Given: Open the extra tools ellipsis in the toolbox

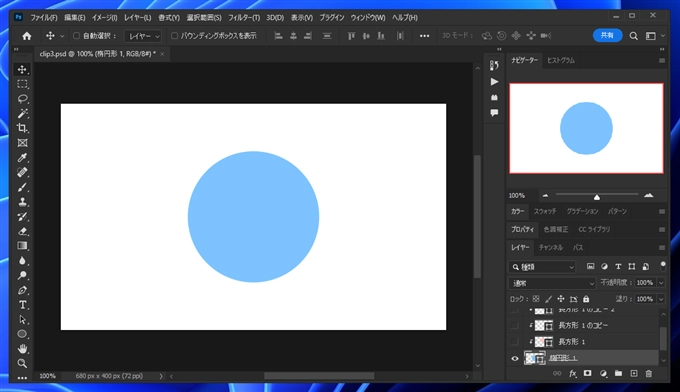Looking at the screenshot, I should click(22, 378).
